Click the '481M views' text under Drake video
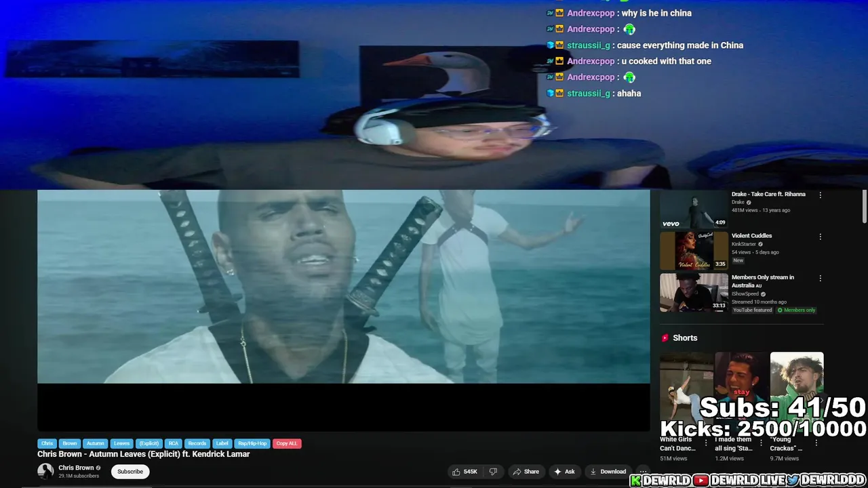This screenshot has height=488, width=868. click(745, 210)
